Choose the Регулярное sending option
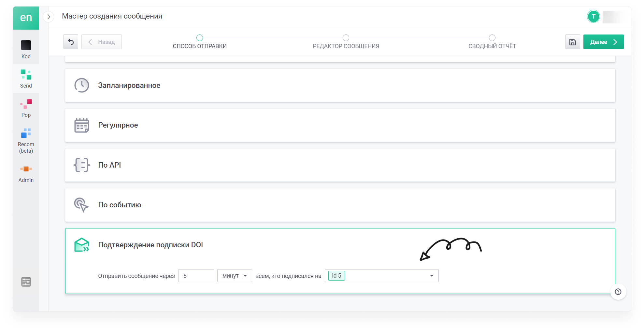 click(340, 125)
